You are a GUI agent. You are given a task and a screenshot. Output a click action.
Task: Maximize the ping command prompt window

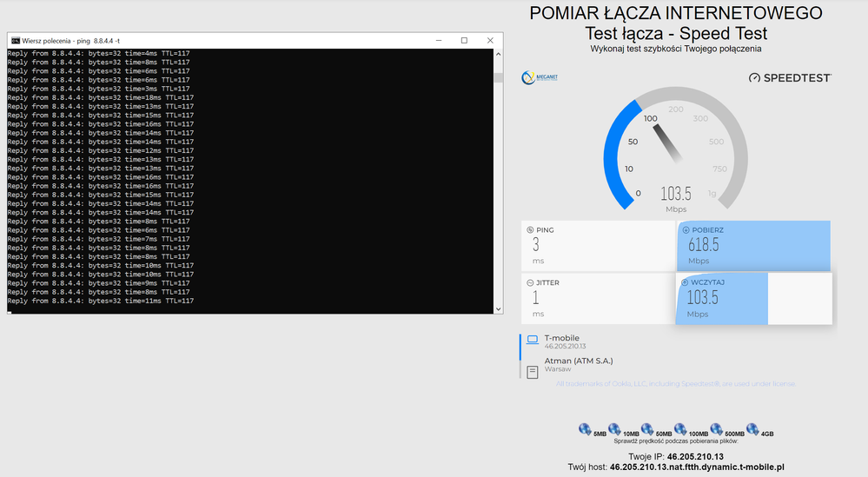(464, 40)
